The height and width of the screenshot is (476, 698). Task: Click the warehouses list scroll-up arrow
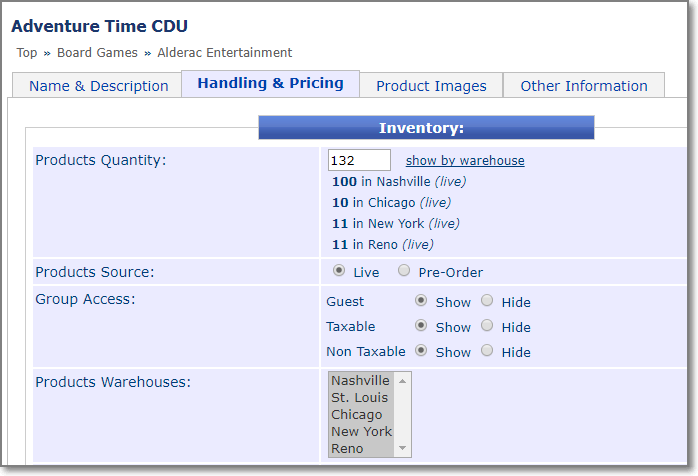(x=402, y=381)
